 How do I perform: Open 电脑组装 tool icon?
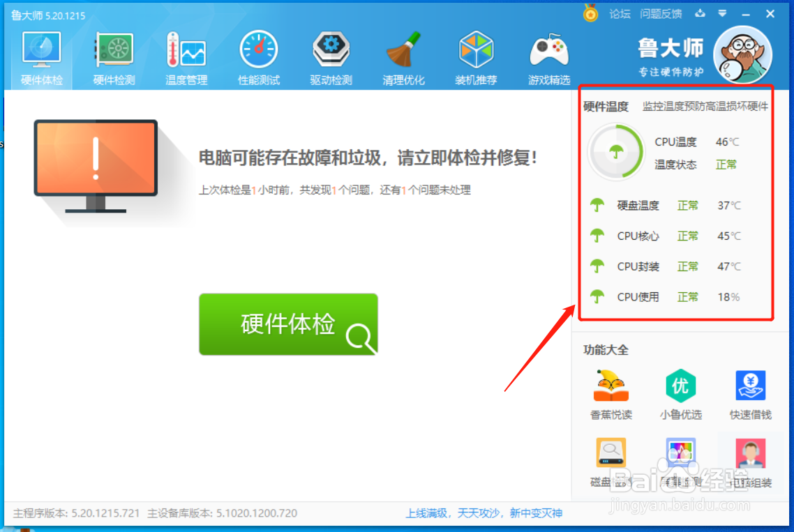point(751,453)
